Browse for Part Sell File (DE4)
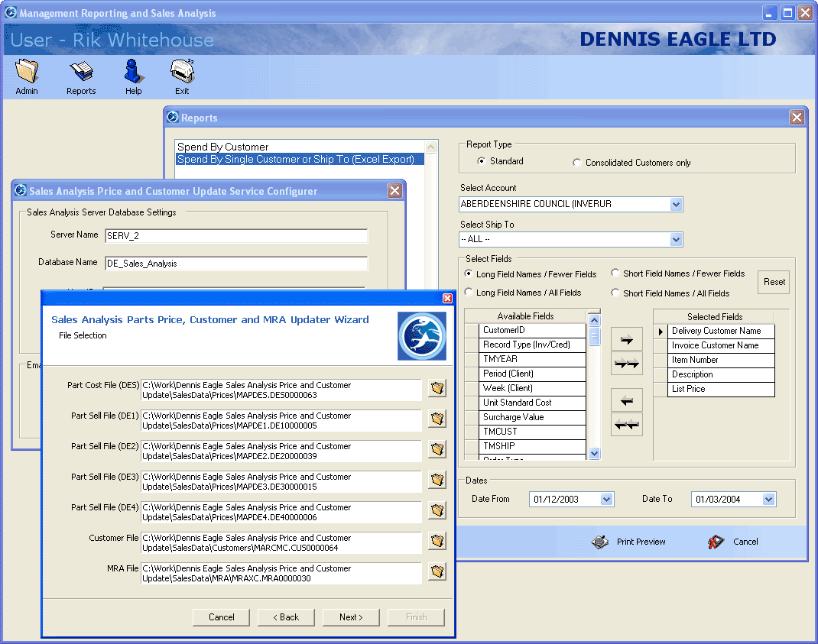 (x=437, y=510)
